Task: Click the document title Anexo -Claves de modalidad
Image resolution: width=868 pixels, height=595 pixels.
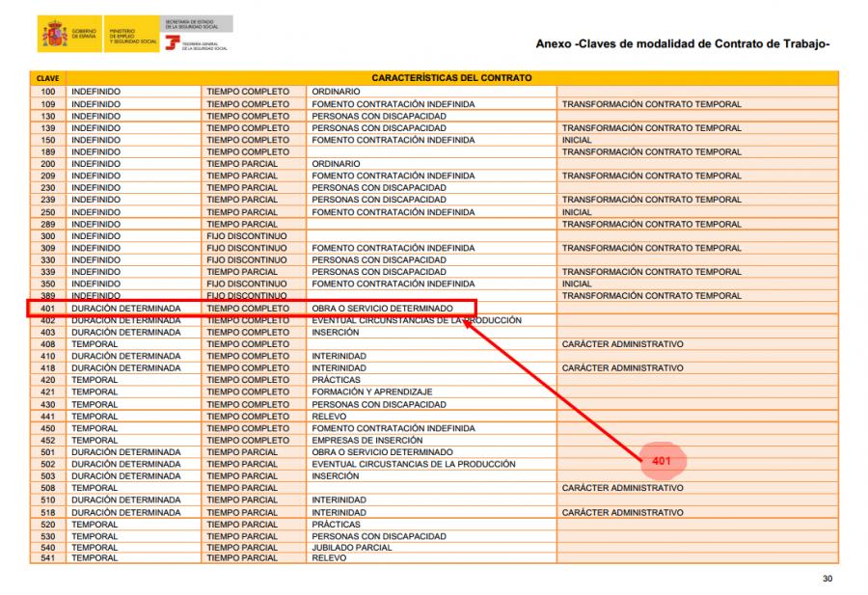Action: pyautogui.click(x=682, y=42)
